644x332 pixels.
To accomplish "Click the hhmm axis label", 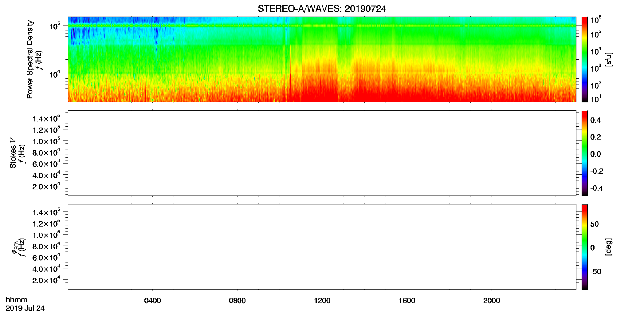I will pos(17,300).
